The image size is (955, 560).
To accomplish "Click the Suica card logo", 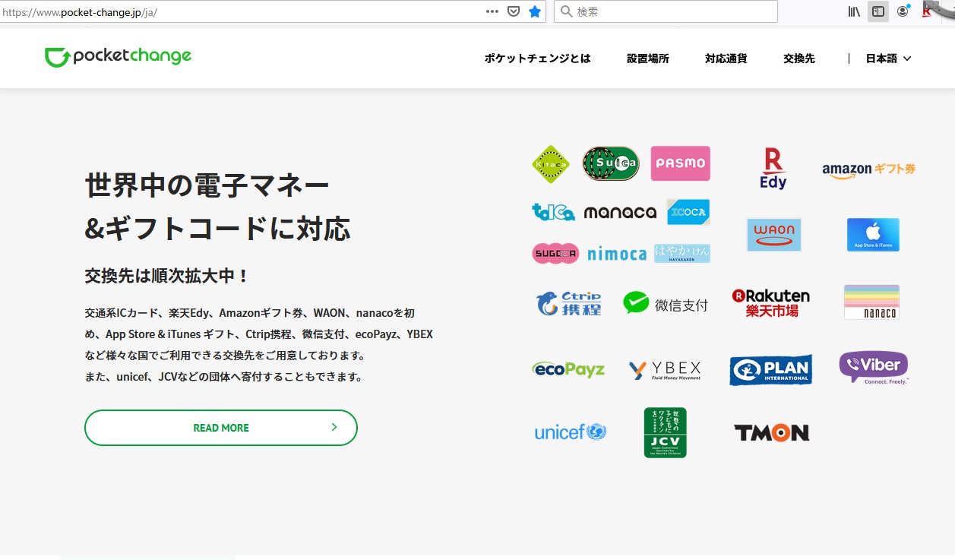I will pos(611,163).
